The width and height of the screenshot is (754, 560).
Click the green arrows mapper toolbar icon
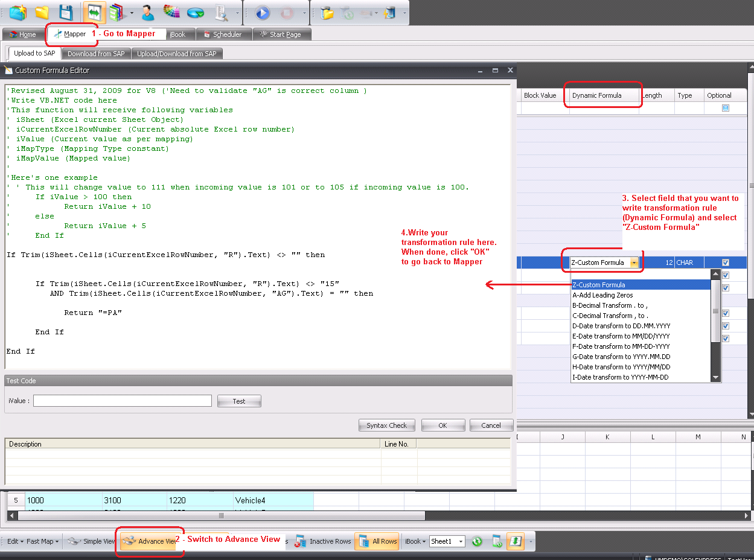pyautogui.click(x=94, y=12)
